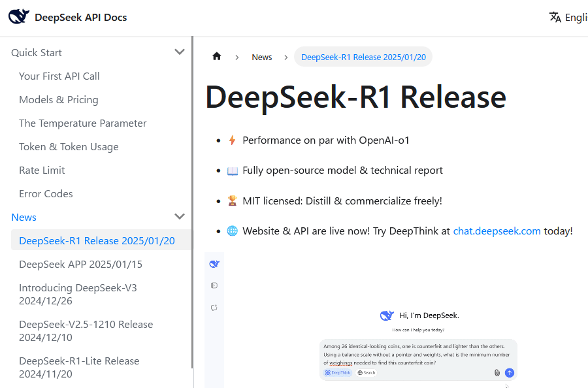This screenshot has height=388, width=588.
Task: Open the Quick Start category
Action: [37, 52]
